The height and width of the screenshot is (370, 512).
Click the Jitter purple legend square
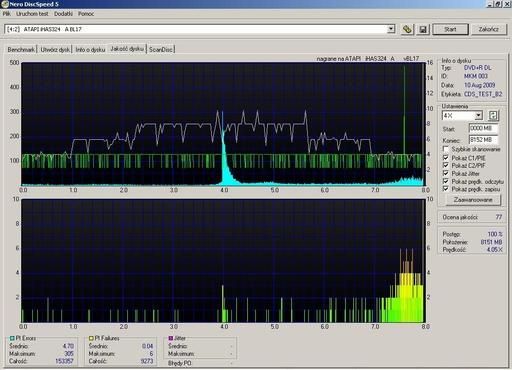tap(171, 338)
